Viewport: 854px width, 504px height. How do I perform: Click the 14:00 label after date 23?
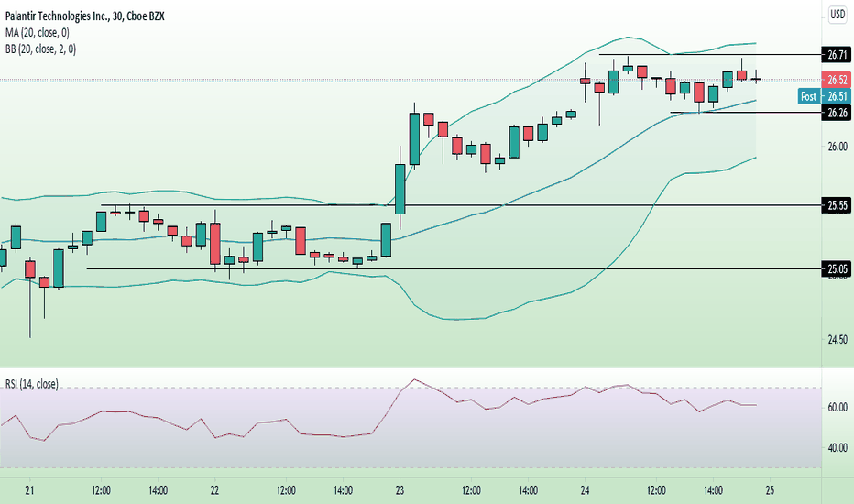pos(528,490)
